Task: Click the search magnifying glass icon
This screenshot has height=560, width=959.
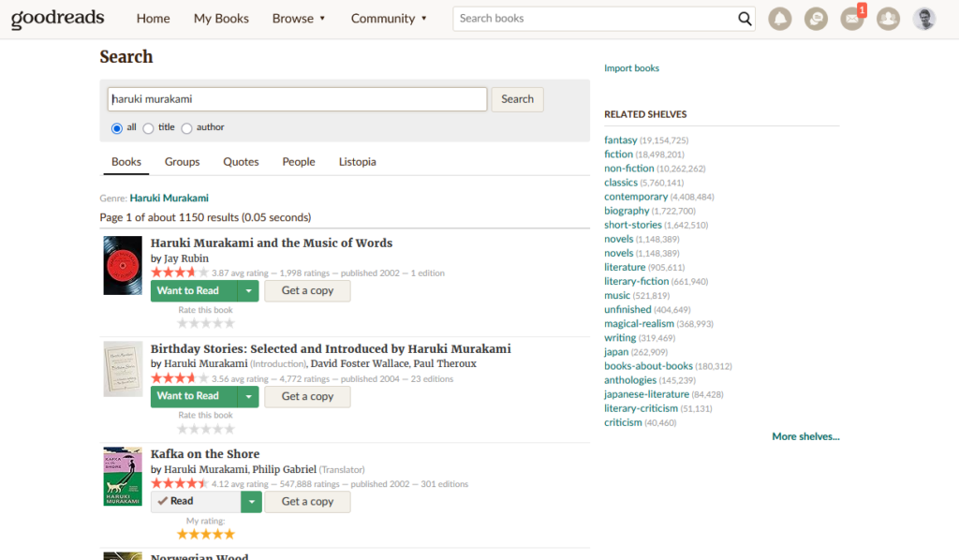Action: click(x=745, y=19)
